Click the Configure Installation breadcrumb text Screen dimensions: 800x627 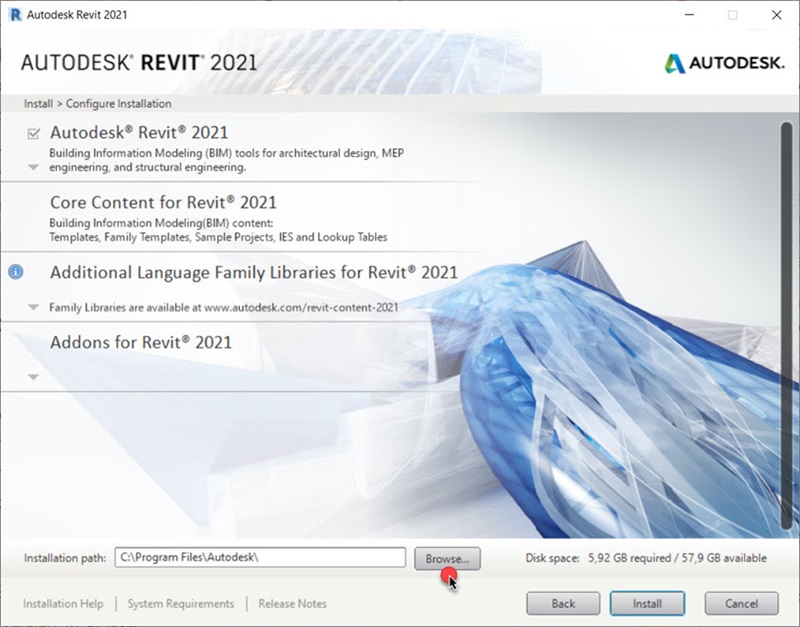[118, 104]
